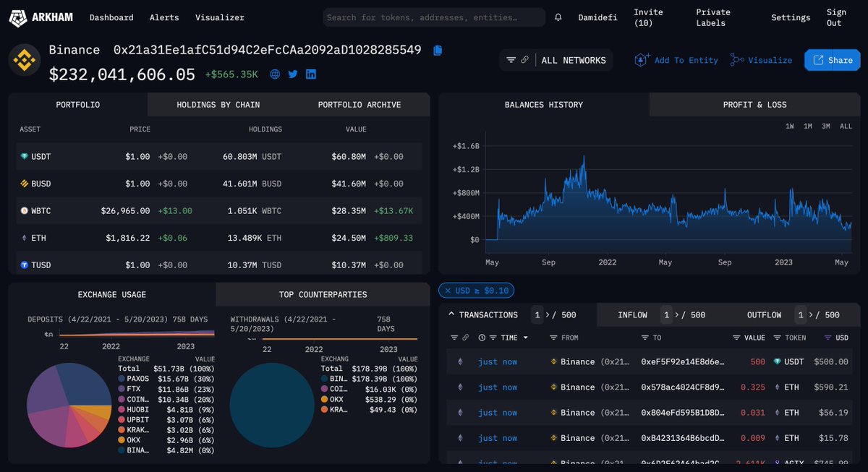Select the Exchange Usage tab

(x=112, y=295)
